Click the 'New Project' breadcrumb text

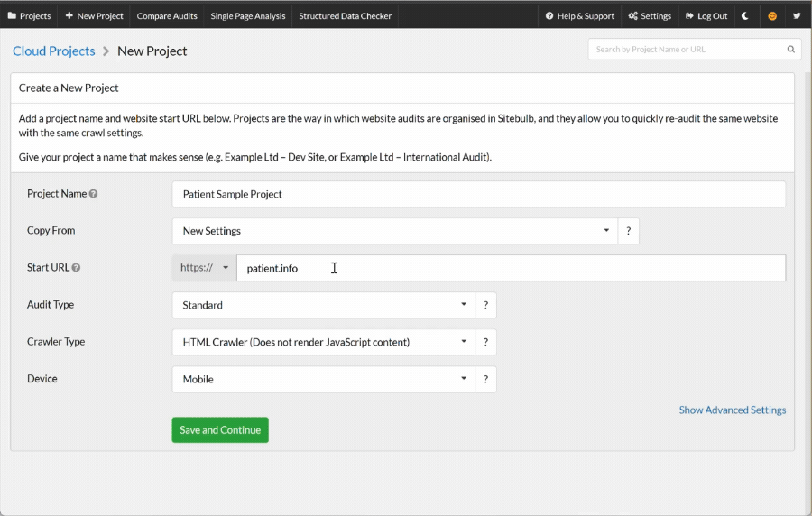pos(152,51)
